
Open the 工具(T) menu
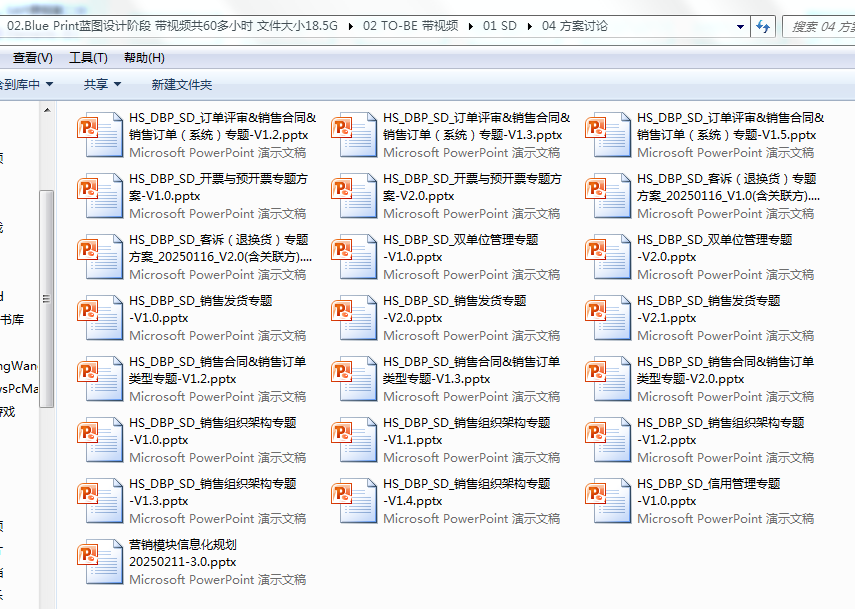click(x=88, y=58)
